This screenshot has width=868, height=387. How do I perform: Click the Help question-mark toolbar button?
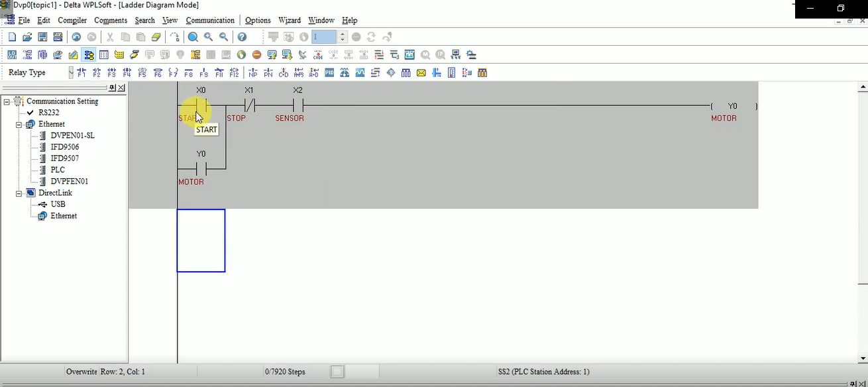pyautogui.click(x=242, y=37)
